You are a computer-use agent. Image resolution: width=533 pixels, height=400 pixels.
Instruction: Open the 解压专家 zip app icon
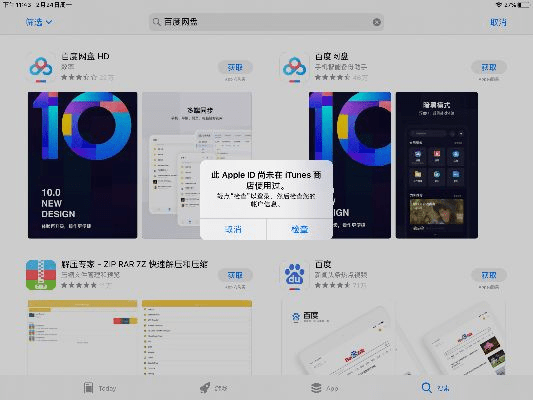coord(41,275)
